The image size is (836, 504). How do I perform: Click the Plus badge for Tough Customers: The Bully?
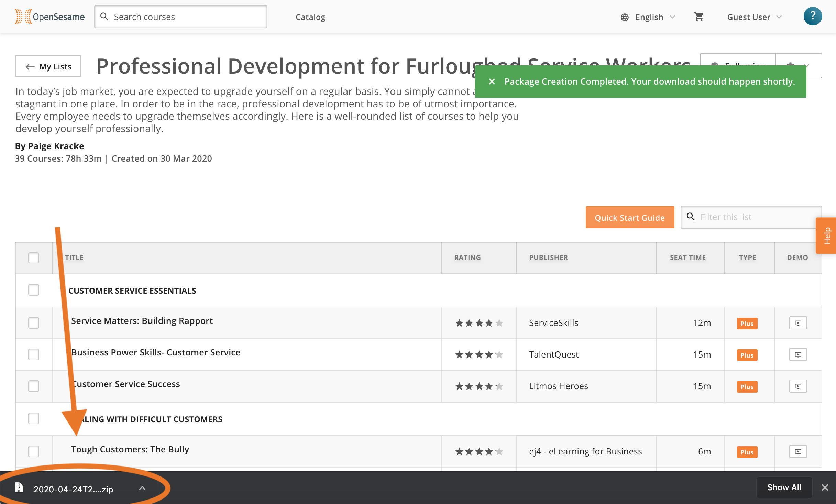(747, 452)
